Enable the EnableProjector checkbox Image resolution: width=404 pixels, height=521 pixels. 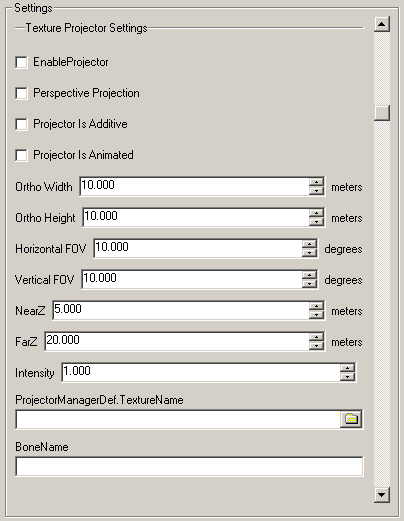click(x=21, y=62)
